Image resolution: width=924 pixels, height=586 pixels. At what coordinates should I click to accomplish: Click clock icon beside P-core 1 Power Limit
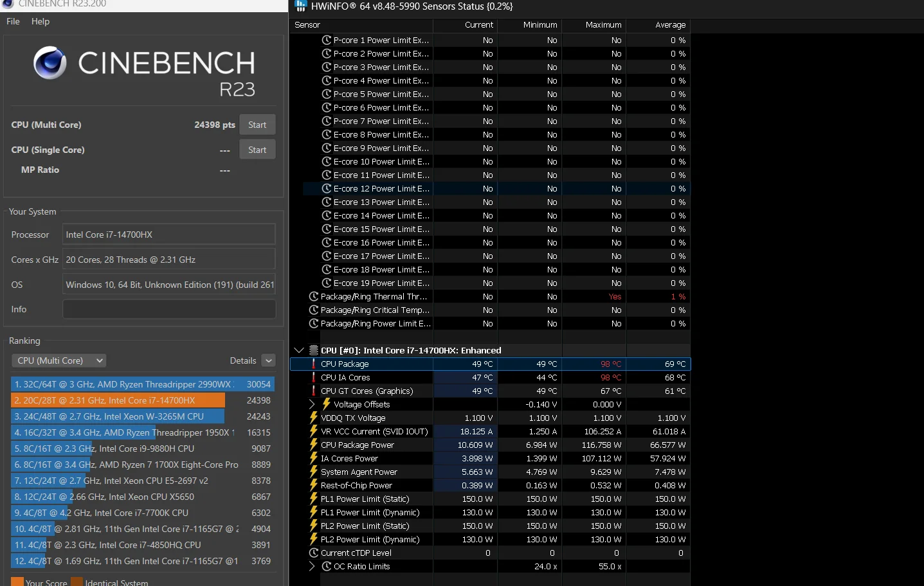click(x=327, y=40)
